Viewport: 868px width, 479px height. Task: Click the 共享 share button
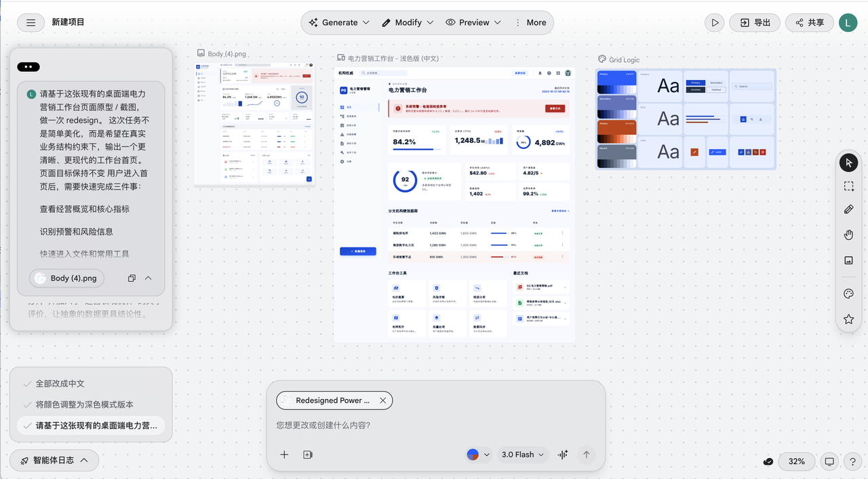click(810, 22)
